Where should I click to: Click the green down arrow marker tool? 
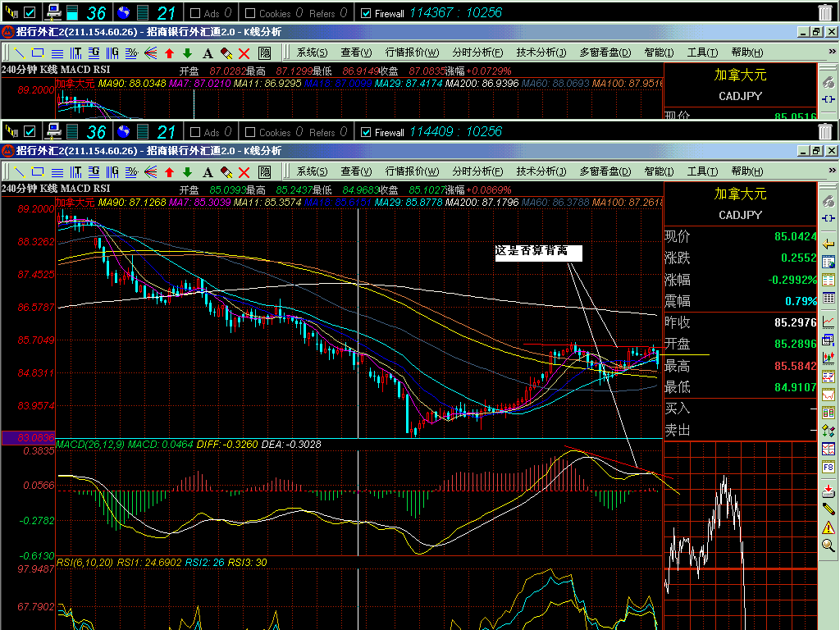point(188,171)
